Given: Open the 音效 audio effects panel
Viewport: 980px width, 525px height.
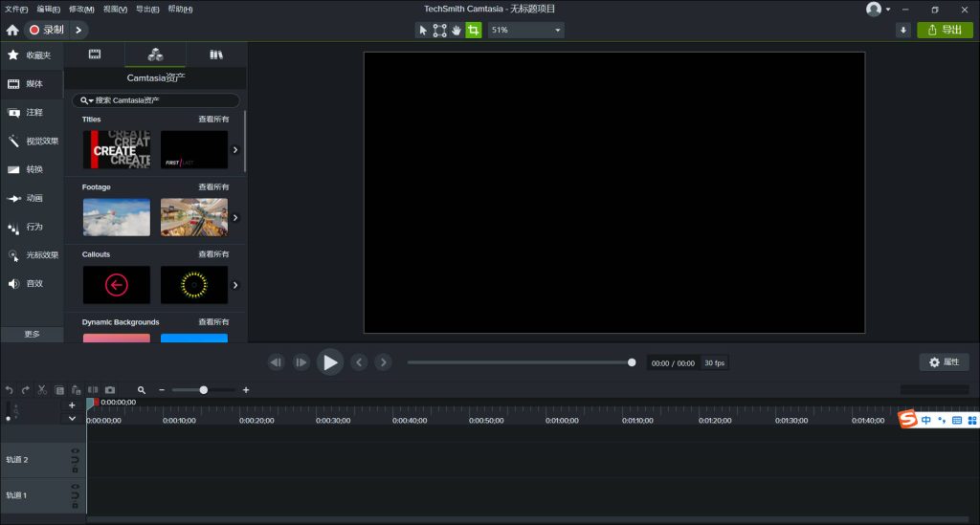Looking at the screenshot, I should point(32,283).
